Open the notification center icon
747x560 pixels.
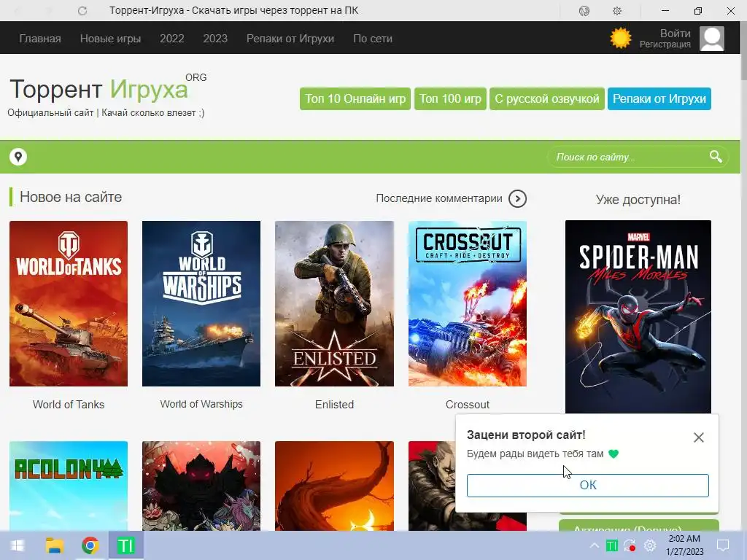click(723, 545)
